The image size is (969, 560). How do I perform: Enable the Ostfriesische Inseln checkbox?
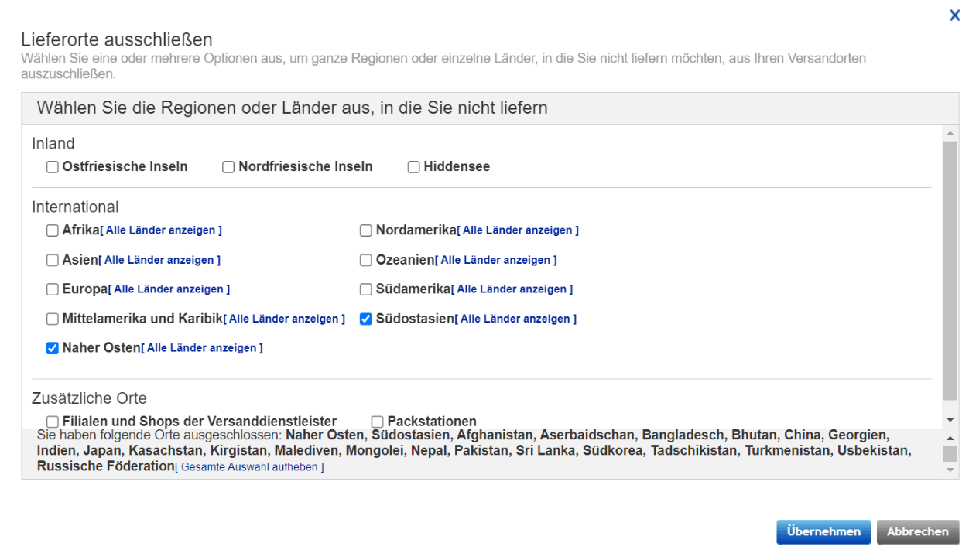52,166
